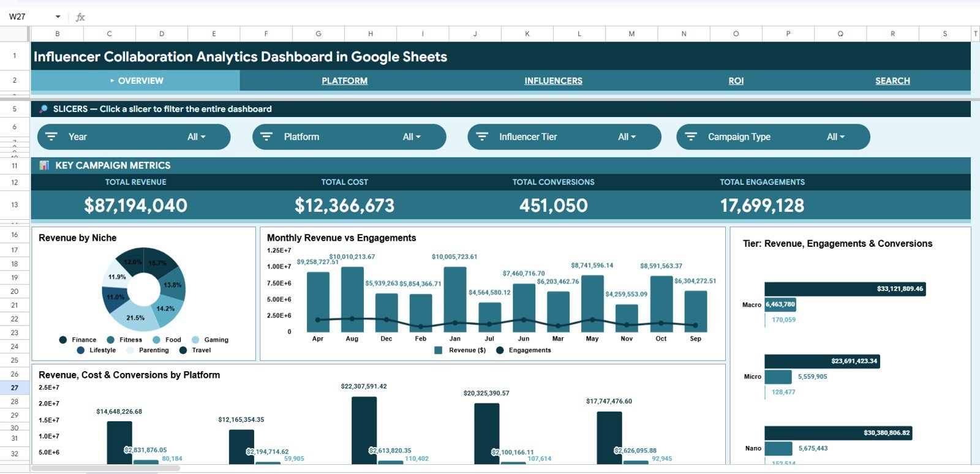Expand the Name Box dropdown arrow
Viewport: 980px width, 474px height.
(x=58, y=17)
